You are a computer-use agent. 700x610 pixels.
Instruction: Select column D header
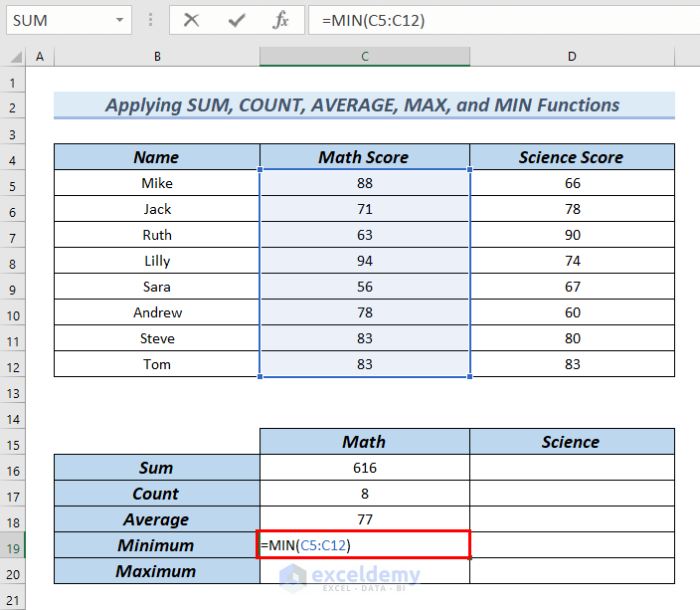572,57
